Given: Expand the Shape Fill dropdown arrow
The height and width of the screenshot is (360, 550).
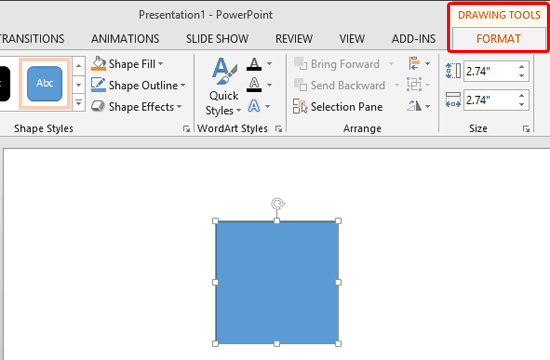Looking at the screenshot, I should coord(161,64).
